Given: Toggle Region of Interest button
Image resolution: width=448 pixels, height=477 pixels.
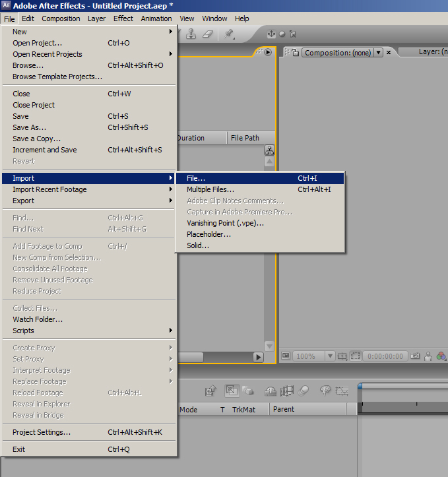Looking at the screenshot, I should [x=355, y=356].
